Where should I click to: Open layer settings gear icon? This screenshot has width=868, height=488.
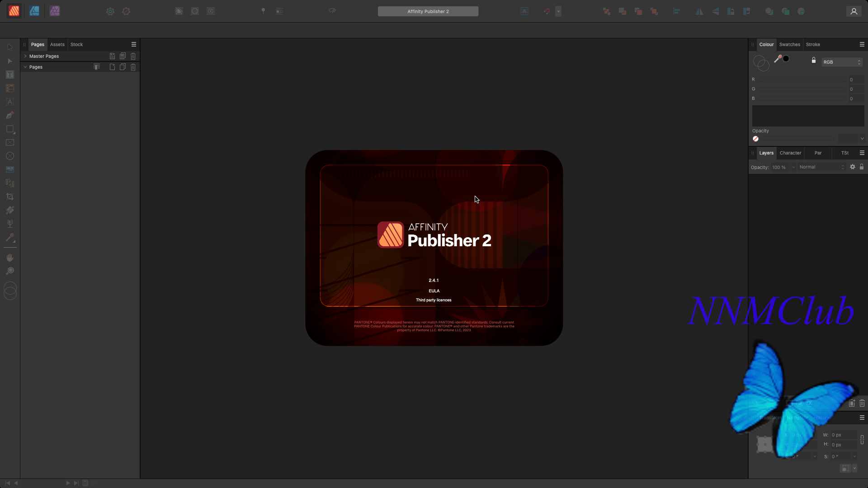[853, 167]
